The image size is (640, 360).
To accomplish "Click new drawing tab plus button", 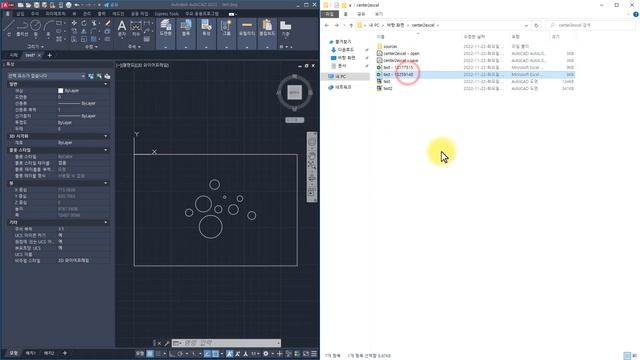I will tap(50, 55).
